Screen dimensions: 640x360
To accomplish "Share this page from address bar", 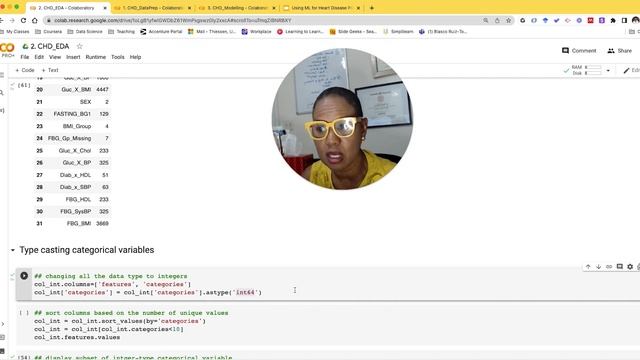I will [497, 20].
